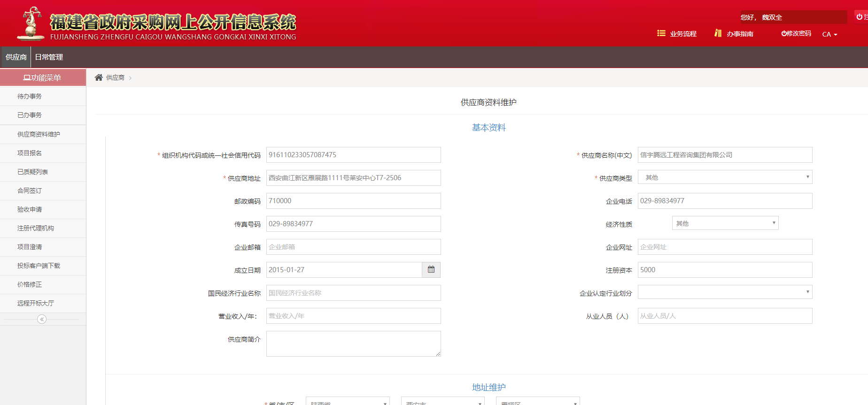Click the 供应商简介 text area
This screenshot has width=868, height=405.
click(353, 344)
